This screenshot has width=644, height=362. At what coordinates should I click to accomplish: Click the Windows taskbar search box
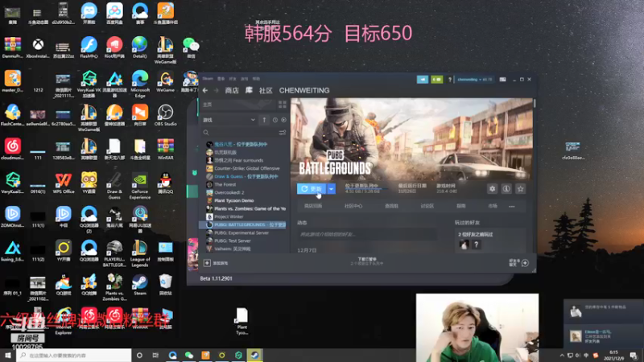74,355
